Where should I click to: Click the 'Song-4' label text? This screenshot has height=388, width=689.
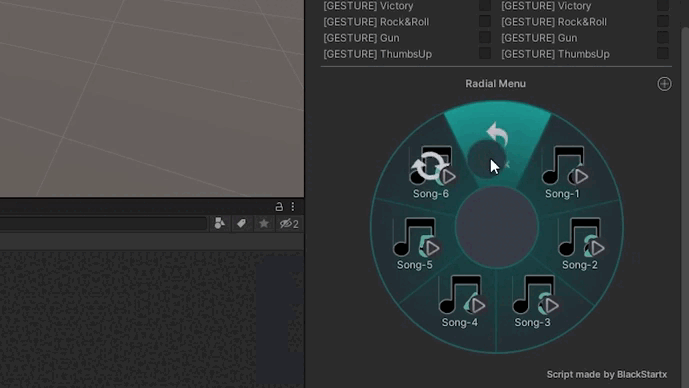[460, 323]
